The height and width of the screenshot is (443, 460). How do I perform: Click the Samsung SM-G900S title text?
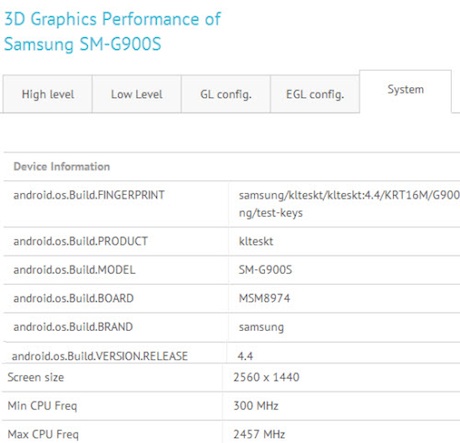pyautogui.click(x=83, y=44)
